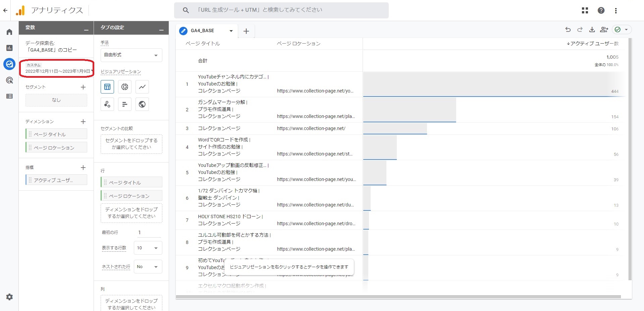This screenshot has height=311, width=644.
Task: Open the GA4_BASE tab dropdown arrow
Action: tap(231, 31)
